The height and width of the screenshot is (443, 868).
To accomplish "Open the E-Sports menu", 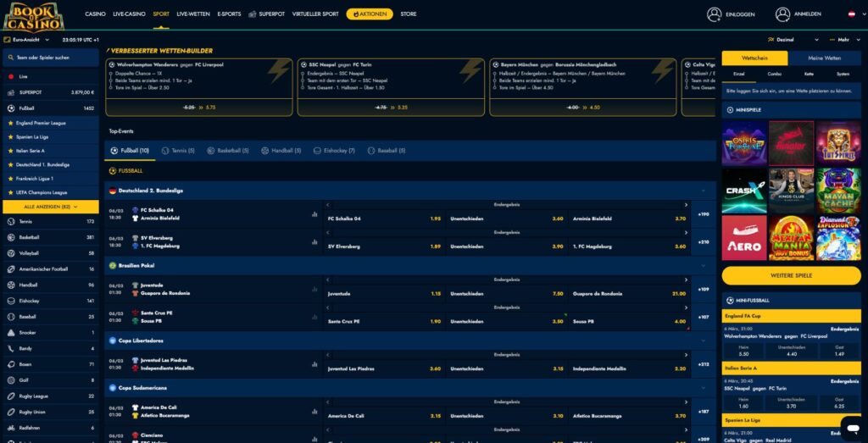I will [x=229, y=14].
